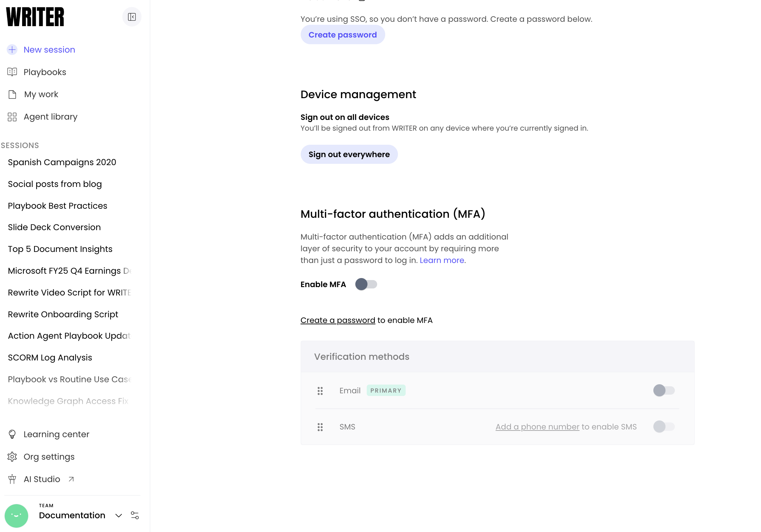
Task: Expand the Documentation team dropdown chevron
Action: [x=118, y=516]
